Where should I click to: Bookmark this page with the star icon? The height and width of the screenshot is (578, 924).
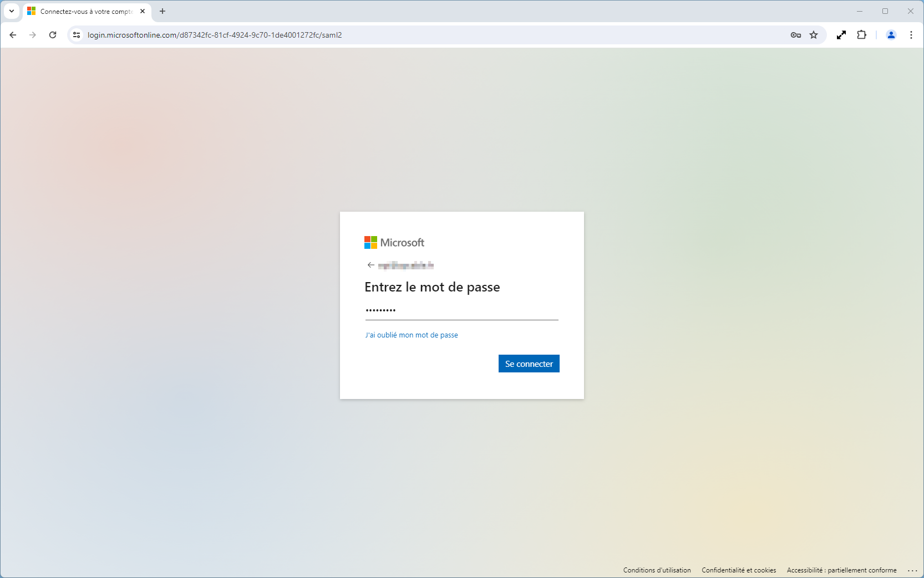(814, 35)
